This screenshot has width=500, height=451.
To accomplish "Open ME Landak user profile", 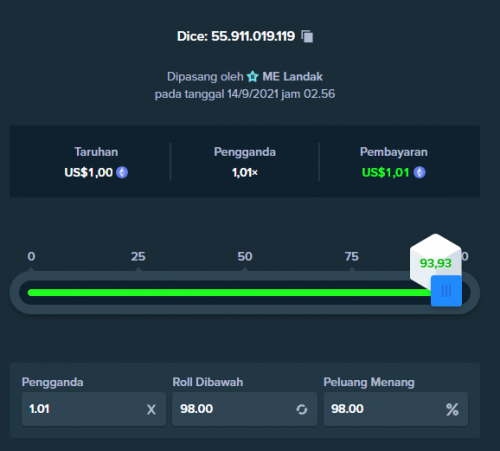I will pyautogui.click(x=292, y=77).
